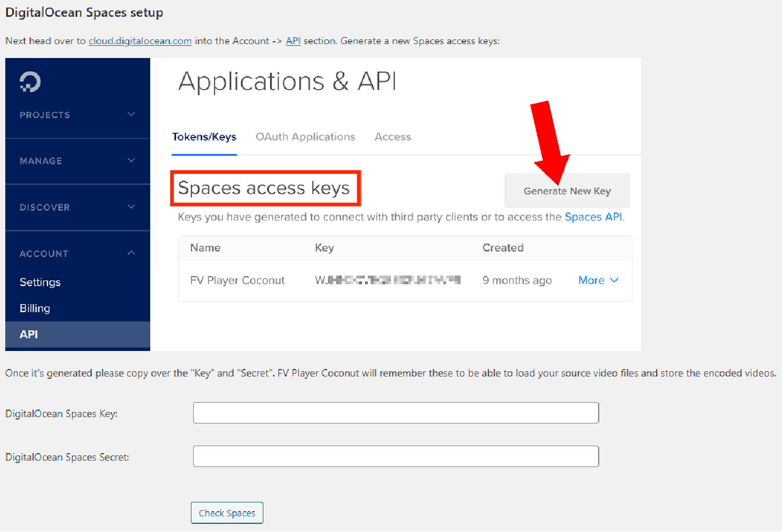Click the Generate New Key button

point(567,191)
